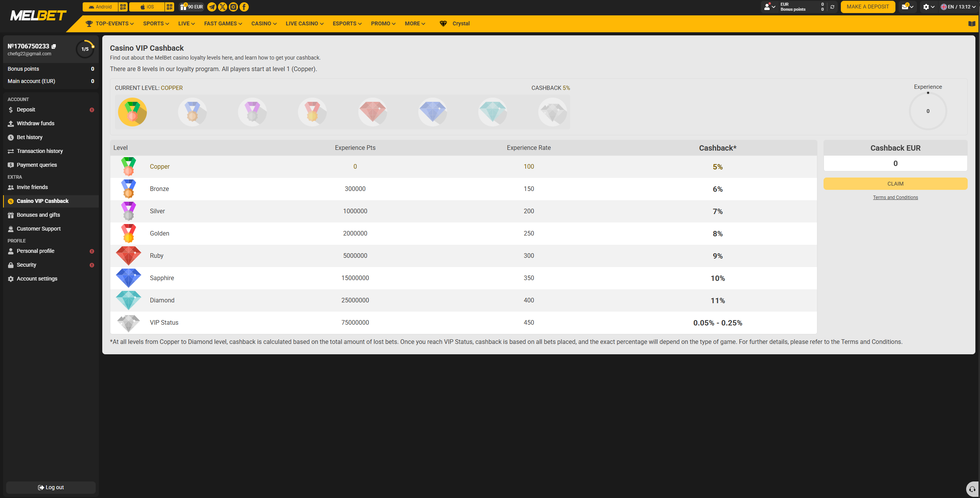Click the MAKE A DEPOSIT button

pyautogui.click(x=868, y=7)
